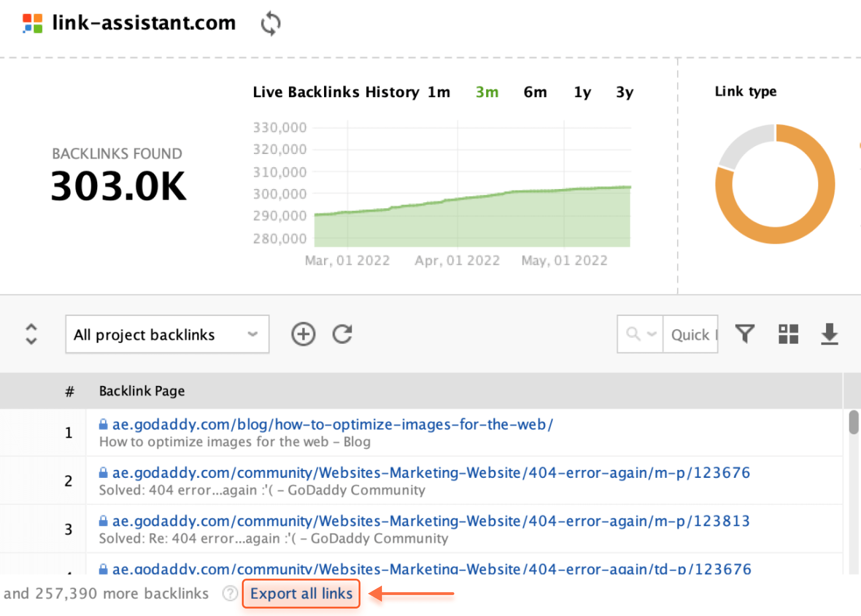This screenshot has width=861, height=616.
Task: Click the help question mark icon
Action: [x=230, y=594]
